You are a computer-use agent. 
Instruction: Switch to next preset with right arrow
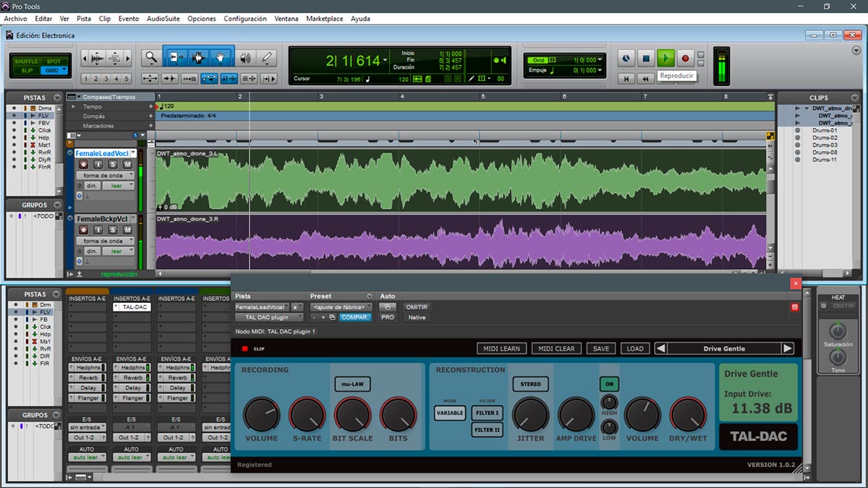(x=788, y=348)
